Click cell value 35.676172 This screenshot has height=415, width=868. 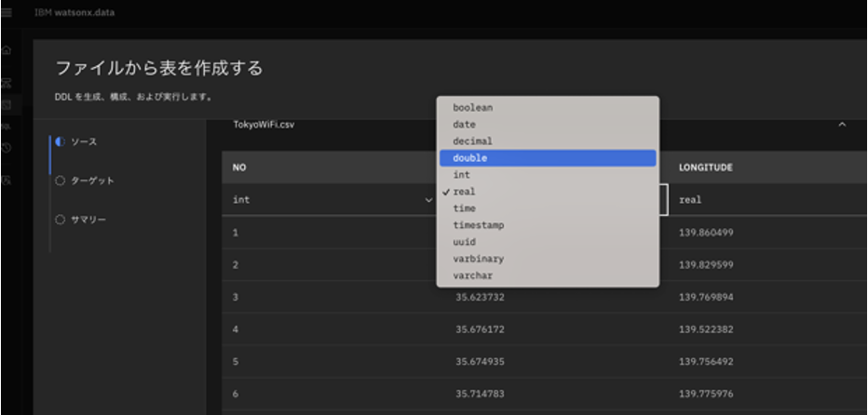(480, 329)
